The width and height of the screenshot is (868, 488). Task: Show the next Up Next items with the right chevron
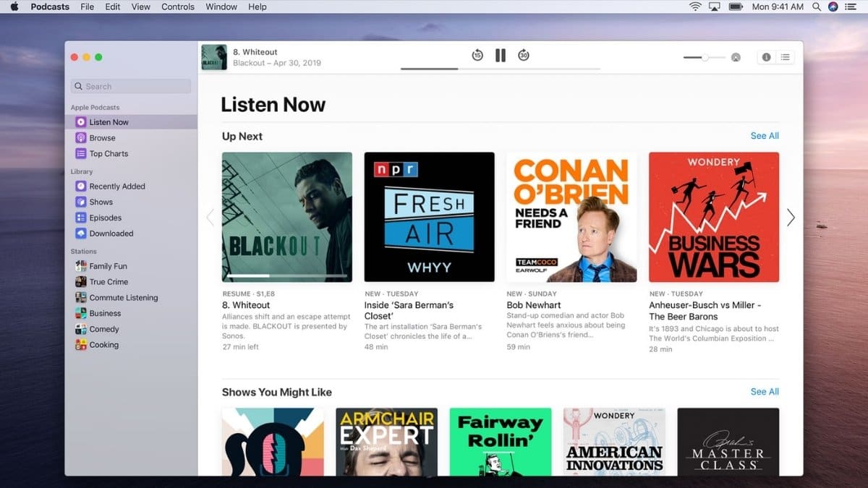click(x=791, y=217)
